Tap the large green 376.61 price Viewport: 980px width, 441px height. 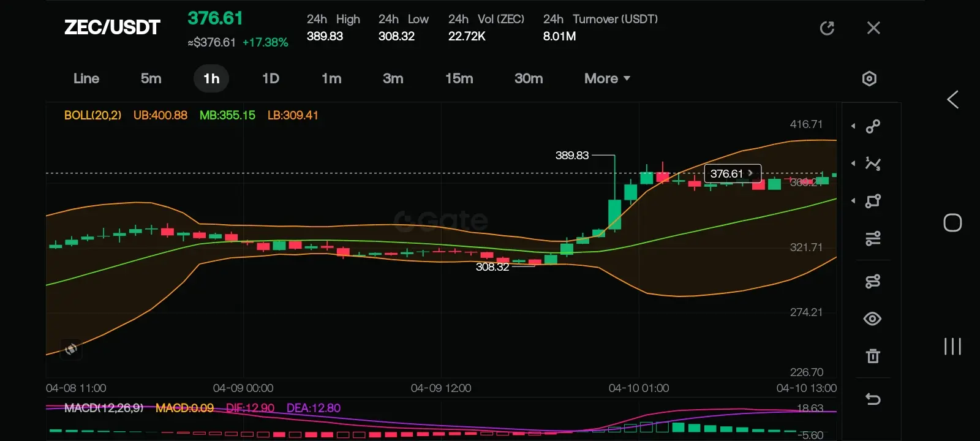215,18
